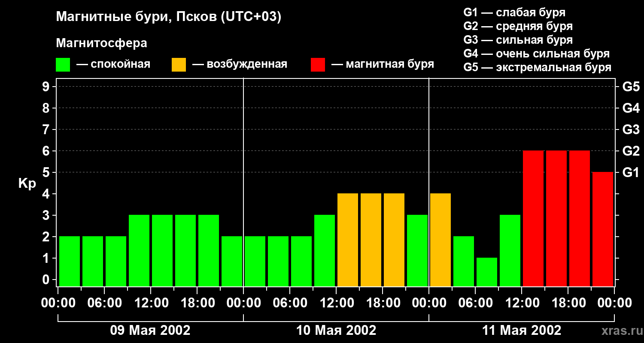
Task: Click the '09 Мая 2002' date label
Action: (150, 331)
